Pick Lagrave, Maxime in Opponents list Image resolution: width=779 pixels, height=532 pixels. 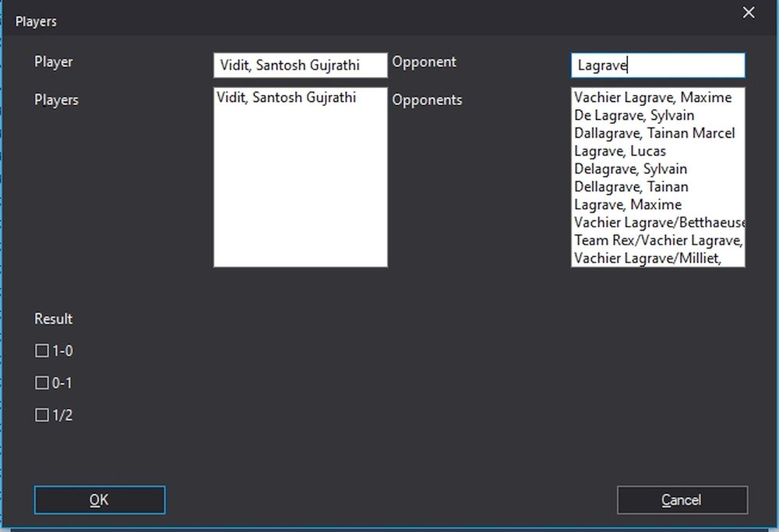click(x=627, y=205)
